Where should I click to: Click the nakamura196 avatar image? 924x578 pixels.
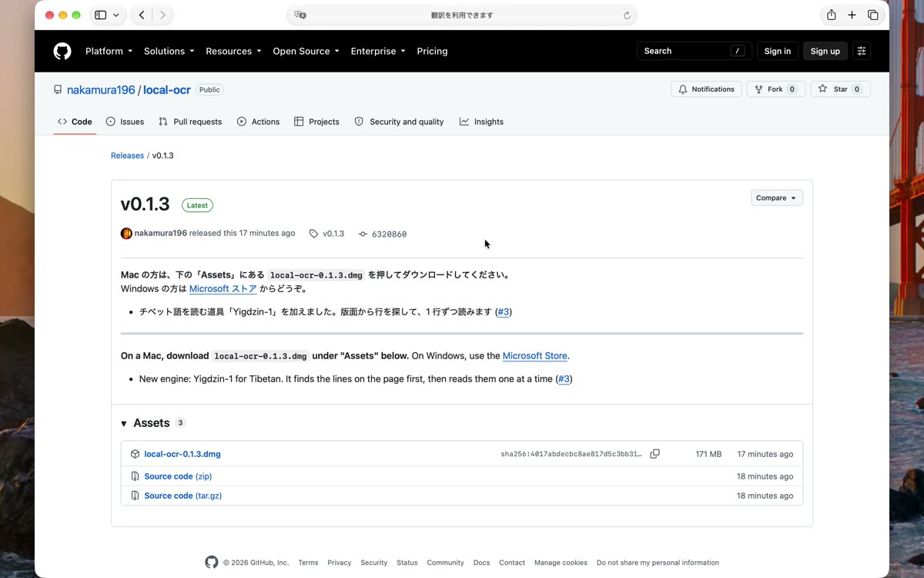click(126, 234)
